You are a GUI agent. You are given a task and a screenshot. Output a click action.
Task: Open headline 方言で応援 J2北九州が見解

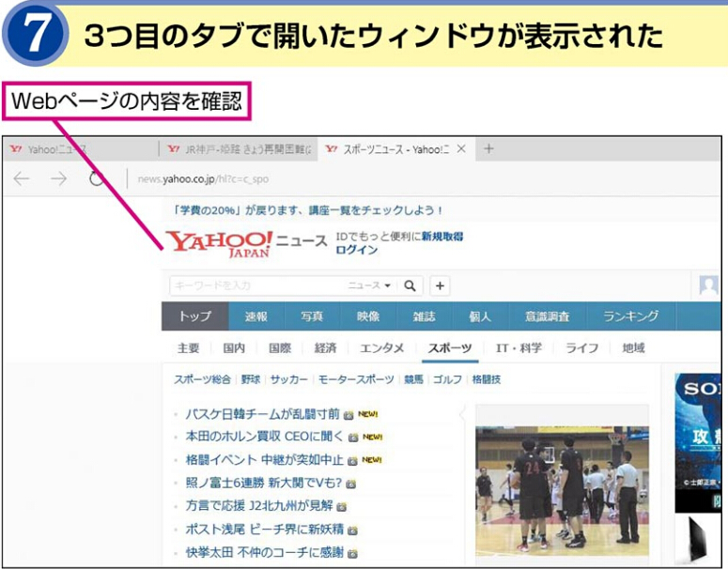(259, 506)
